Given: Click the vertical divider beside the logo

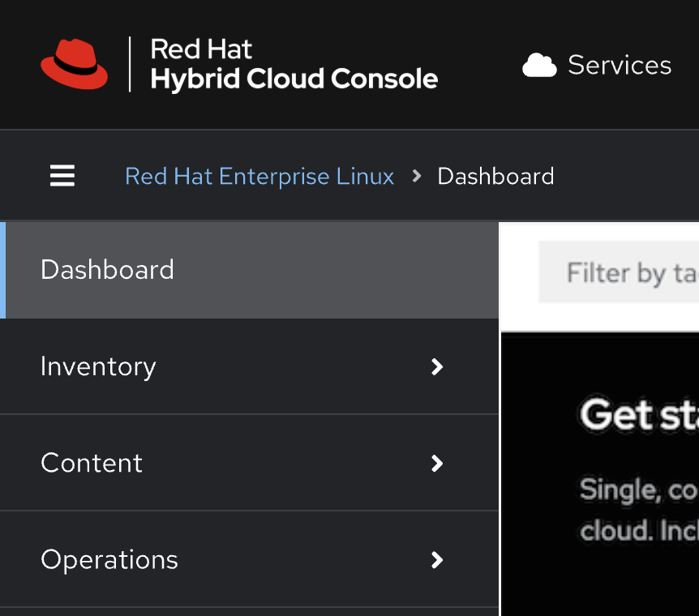Looking at the screenshot, I should pyautogui.click(x=130, y=64).
